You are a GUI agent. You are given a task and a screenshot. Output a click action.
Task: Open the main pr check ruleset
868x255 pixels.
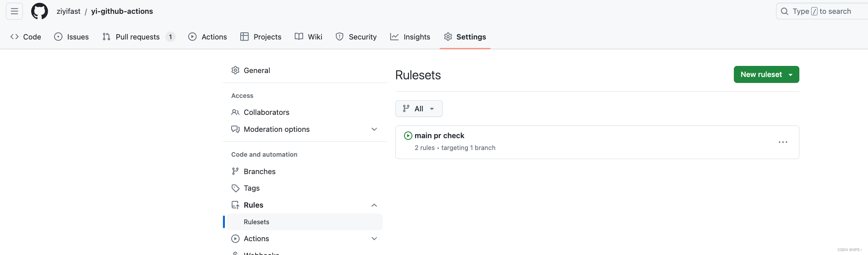click(439, 136)
